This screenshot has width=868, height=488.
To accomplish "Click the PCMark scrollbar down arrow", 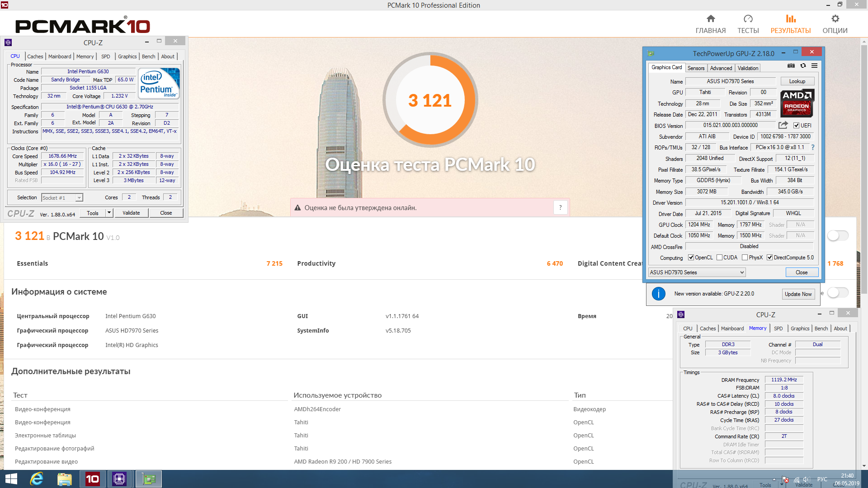I will 864,466.
